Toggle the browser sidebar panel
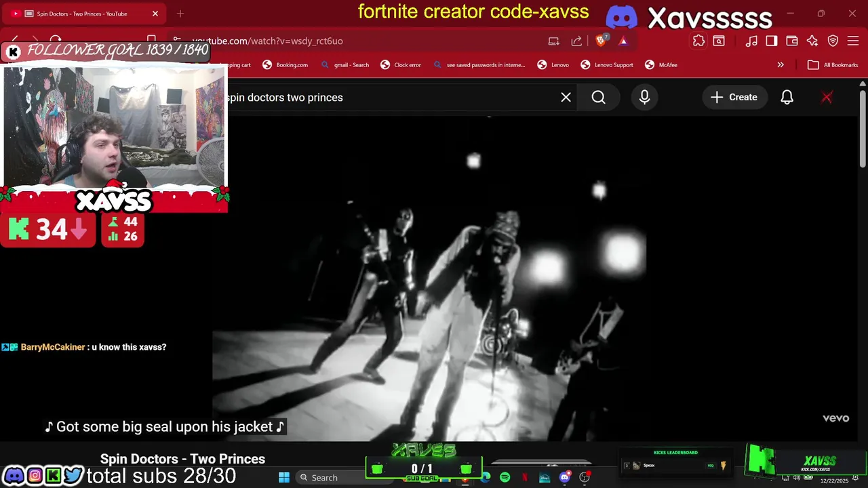 pos(772,41)
